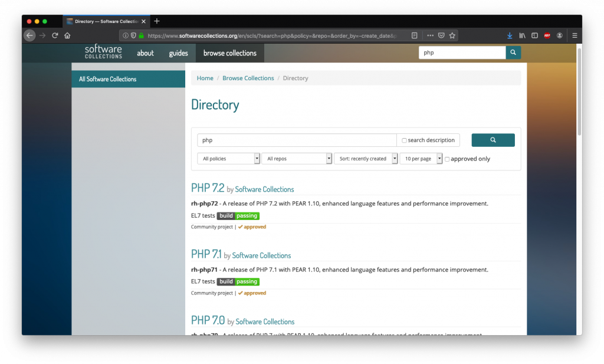The image size is (604, 364).
Task: Open a new tab with plus icon
Action: point(157,21)
